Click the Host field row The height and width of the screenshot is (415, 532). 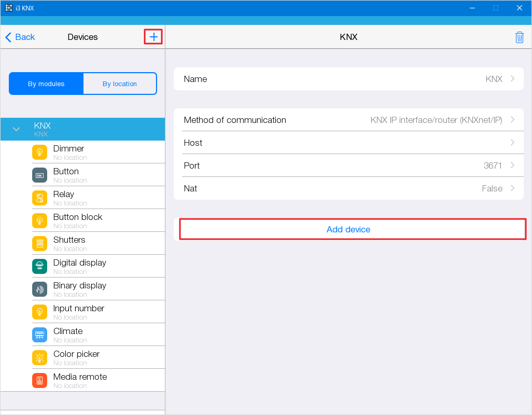click(348, 143)
